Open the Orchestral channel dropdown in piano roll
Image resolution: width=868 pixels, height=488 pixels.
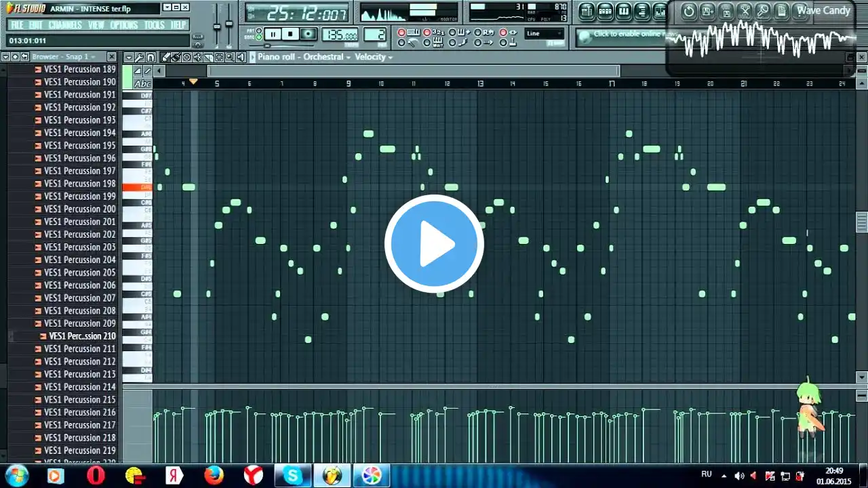pos(327,57)
